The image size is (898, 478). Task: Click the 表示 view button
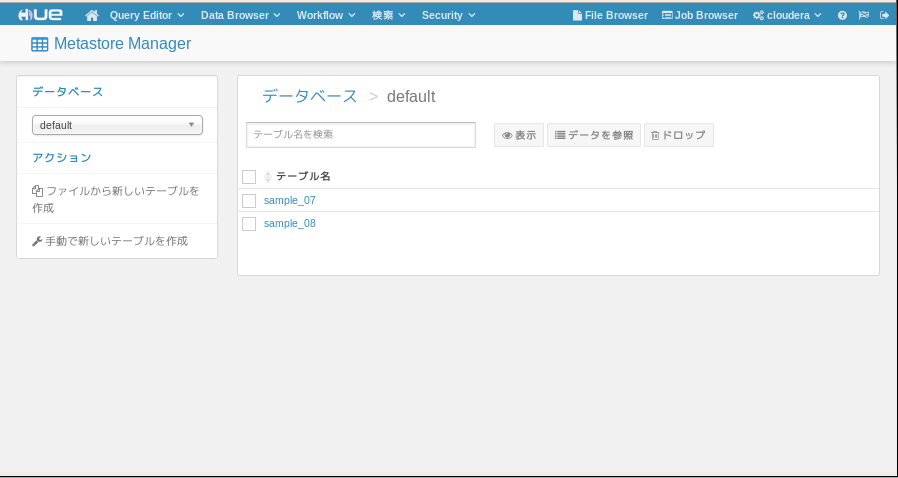click(x=519, y=135)
